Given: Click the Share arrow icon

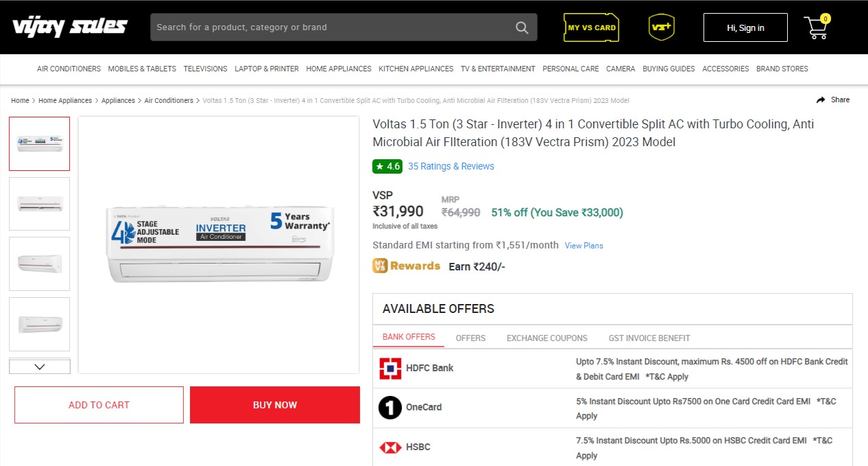Looking at the screenshot, I should pyautogui.click(x=821, y=100).
